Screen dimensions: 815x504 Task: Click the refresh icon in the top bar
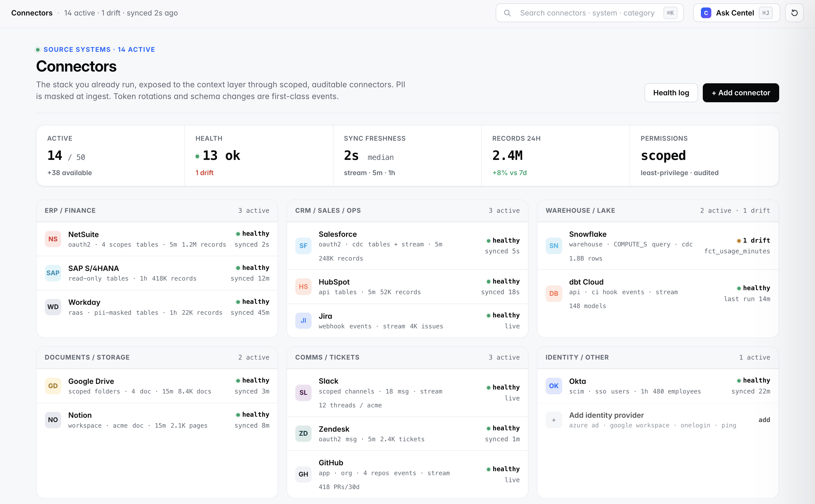[x=794, y=13]
